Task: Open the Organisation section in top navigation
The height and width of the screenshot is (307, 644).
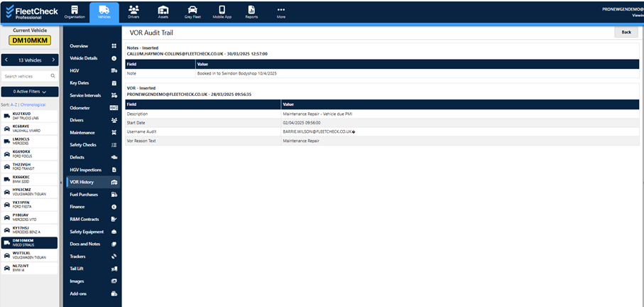Action: (74, 11)
